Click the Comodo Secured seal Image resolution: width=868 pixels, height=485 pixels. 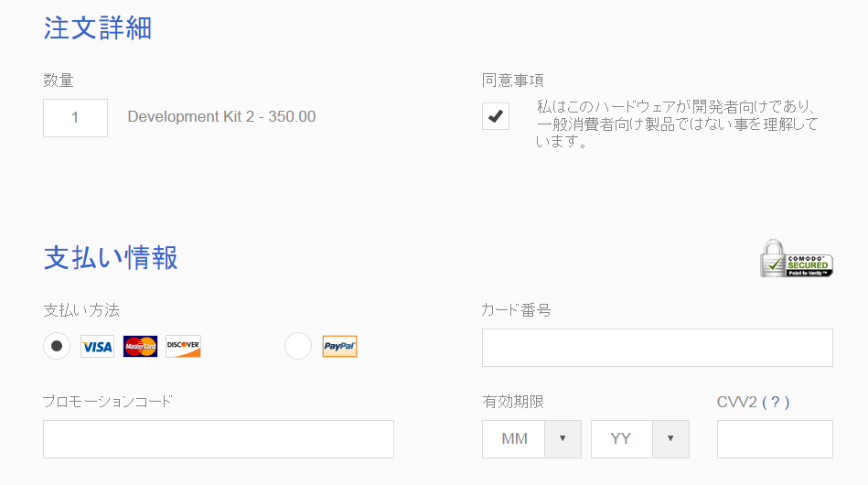click(796, 259)
